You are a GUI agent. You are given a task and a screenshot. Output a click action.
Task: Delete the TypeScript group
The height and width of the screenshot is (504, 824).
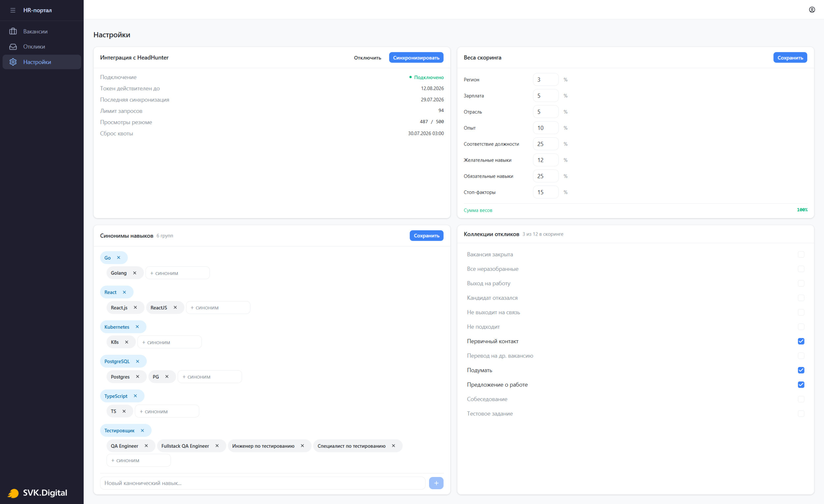coord(135,396)
